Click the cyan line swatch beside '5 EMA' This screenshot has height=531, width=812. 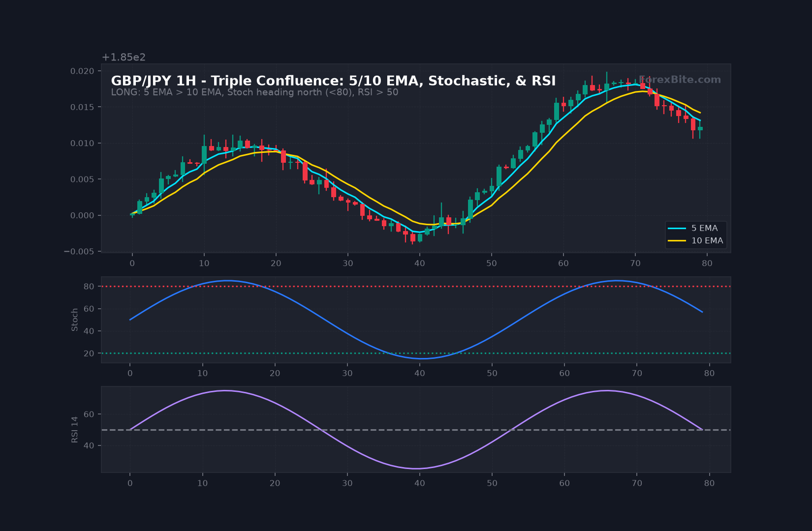click(677, 228)
